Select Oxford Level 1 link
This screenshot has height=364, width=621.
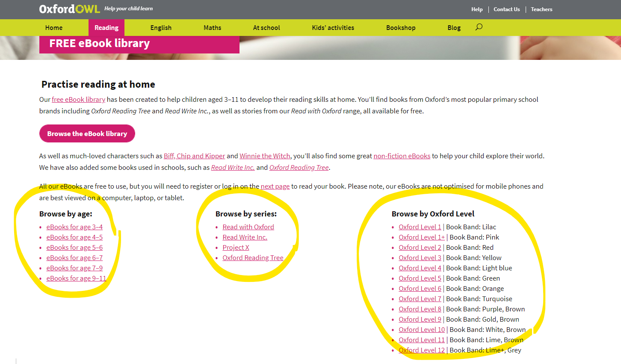click(420, 227)
